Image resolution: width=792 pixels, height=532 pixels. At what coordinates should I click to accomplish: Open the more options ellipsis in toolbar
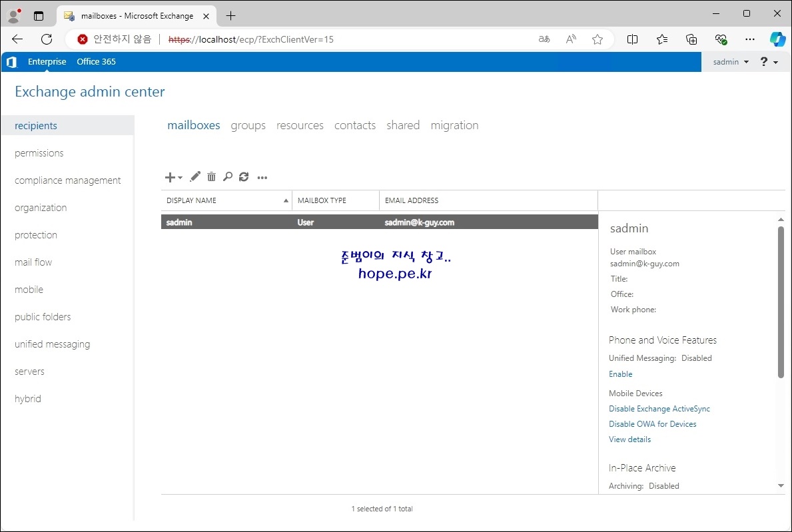point(262,178)
